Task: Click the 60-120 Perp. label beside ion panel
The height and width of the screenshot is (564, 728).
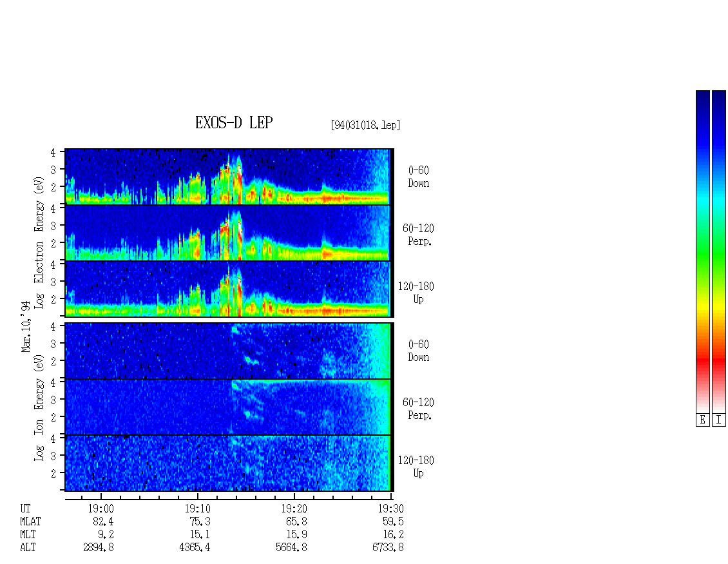Action: click(418, 409)
